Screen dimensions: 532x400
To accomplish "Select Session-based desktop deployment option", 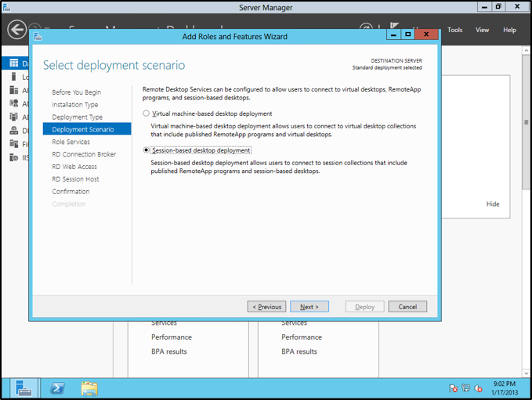I will [x=147, y=150].
